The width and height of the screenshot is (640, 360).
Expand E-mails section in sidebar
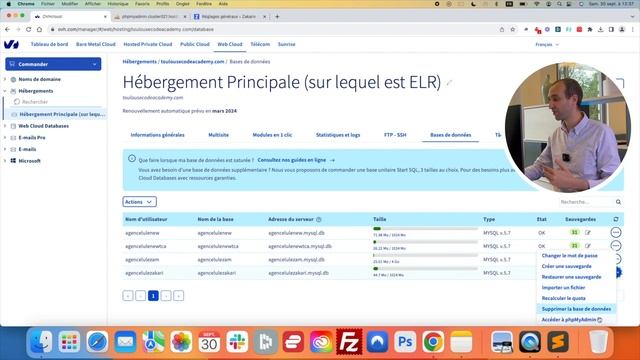5,149
